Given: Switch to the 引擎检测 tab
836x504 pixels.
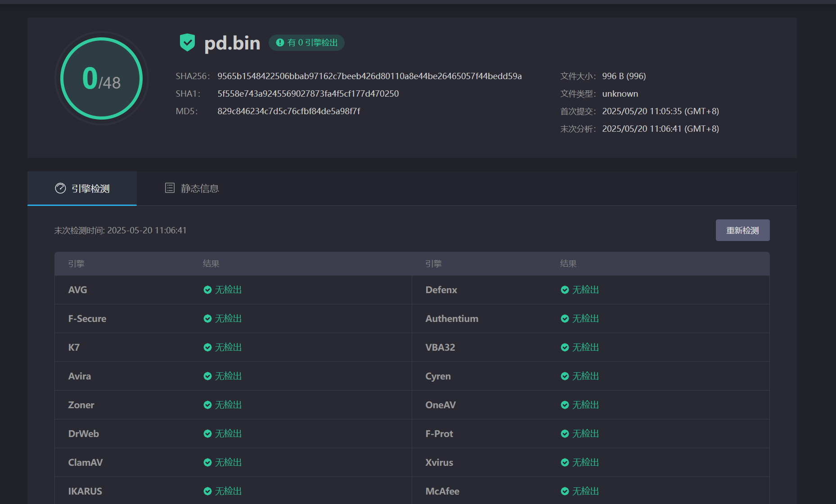Looking at the screenshot, I should coord(82,188).
